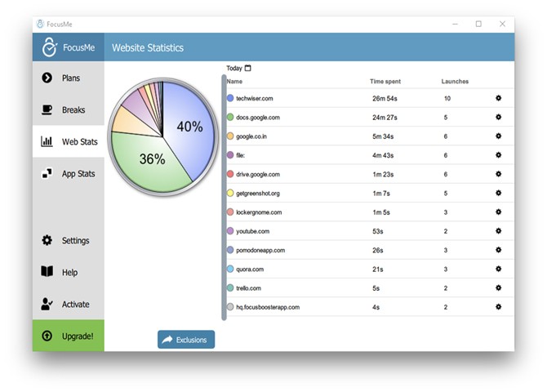The image size is (547, 392).
Task: Open the calendar icon next to Today
Action: (x=248, y=68)
